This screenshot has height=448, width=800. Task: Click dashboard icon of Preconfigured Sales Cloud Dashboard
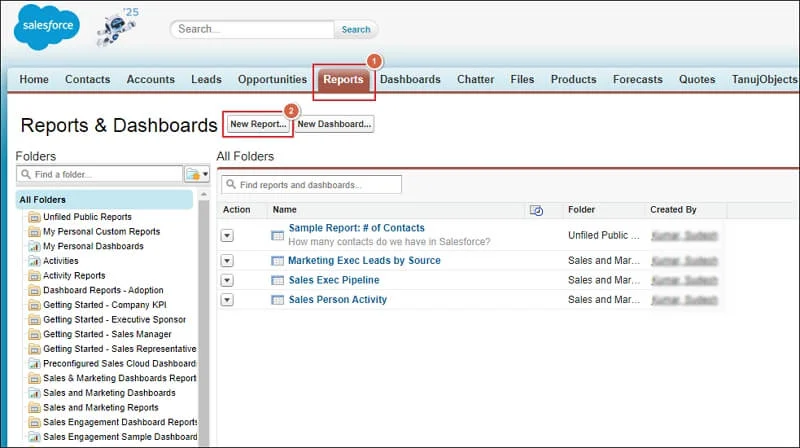(34, 364)
